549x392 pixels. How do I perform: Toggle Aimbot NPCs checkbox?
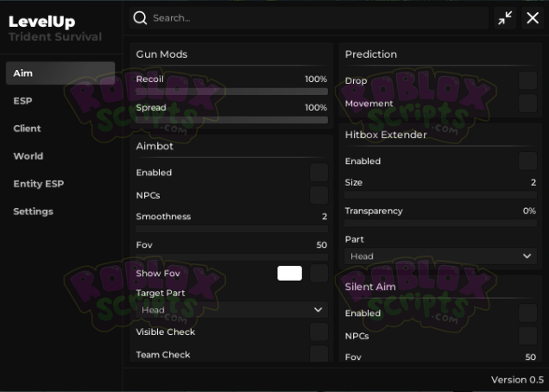click(319, 195)
